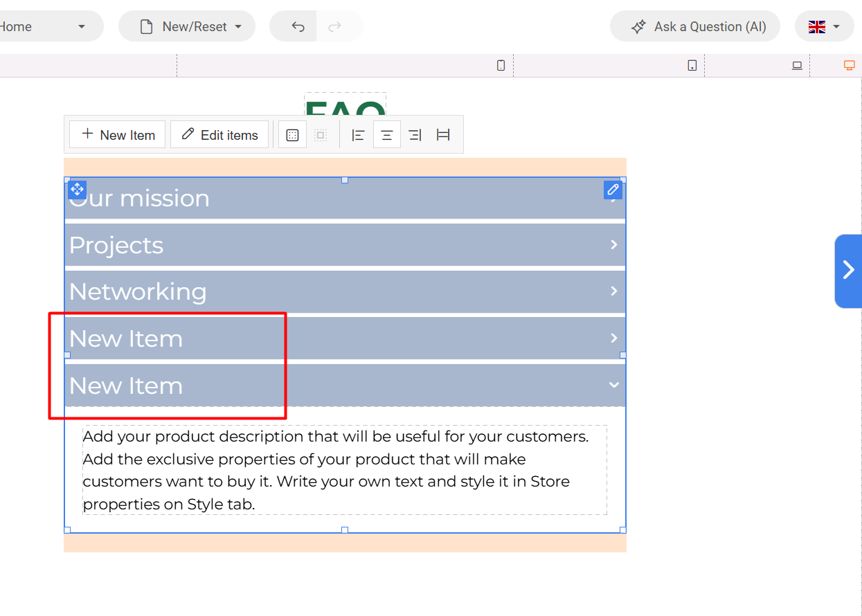Toggle the dotted inner spacing box icon
Image resolution: width=862 pixels, height=616 pixels.
coord(320,135)
